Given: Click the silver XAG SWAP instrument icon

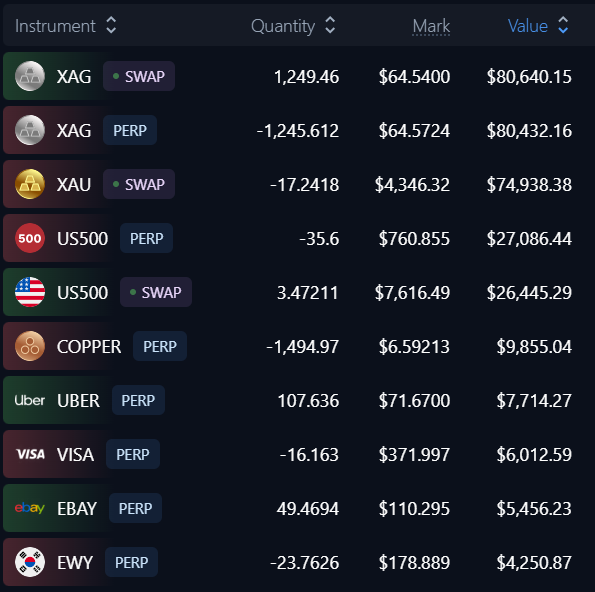Looking at the screenshot, I should coord(30,76).
